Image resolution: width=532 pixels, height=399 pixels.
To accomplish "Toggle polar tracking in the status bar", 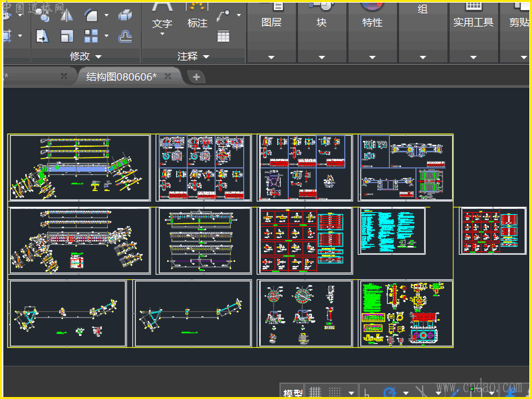I will tap(390, 392).
